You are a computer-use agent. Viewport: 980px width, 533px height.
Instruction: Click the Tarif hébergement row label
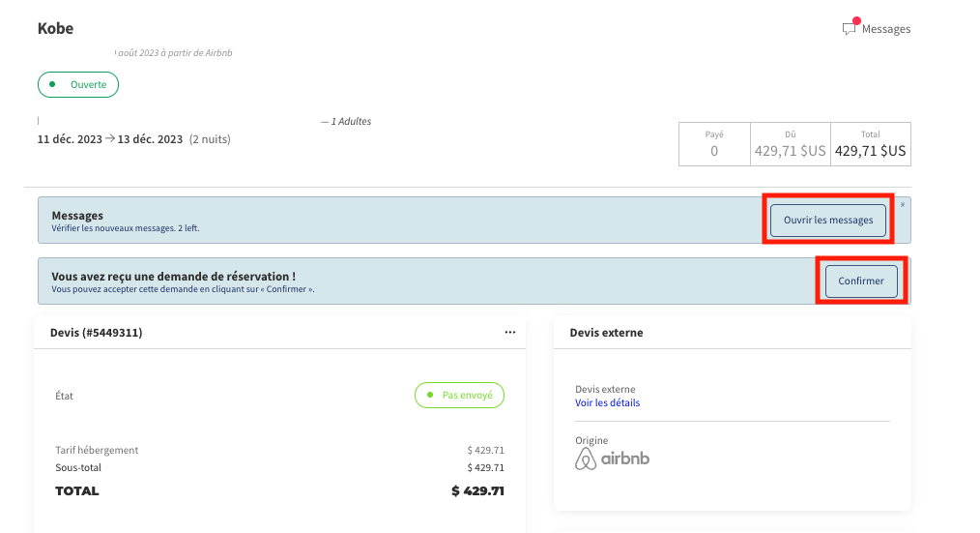click(x=97, y=450)
